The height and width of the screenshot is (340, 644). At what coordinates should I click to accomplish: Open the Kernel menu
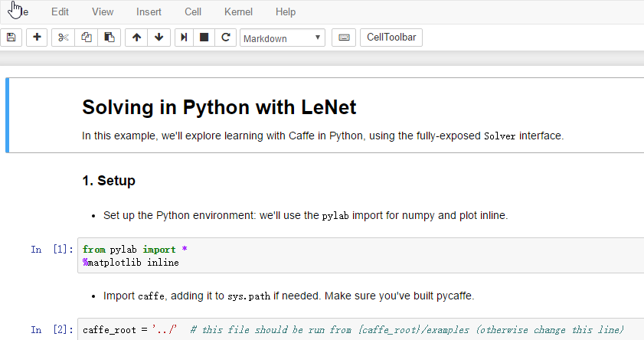pyautogui.click(x=238, y=12)
